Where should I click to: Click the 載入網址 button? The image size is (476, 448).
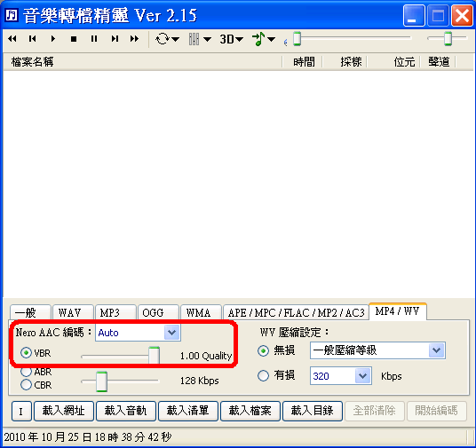point(64,411)
